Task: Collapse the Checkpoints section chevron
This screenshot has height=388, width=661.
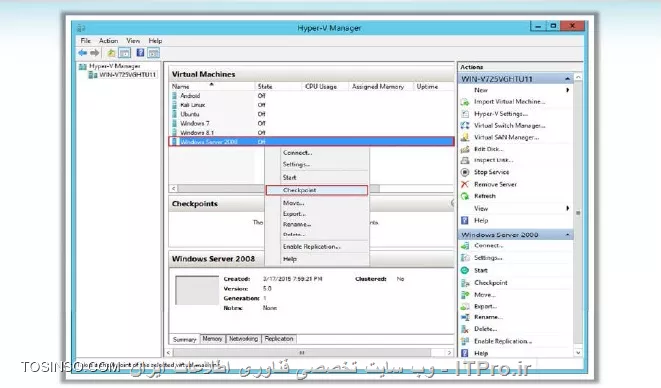Action: click(x=452, y=203)
